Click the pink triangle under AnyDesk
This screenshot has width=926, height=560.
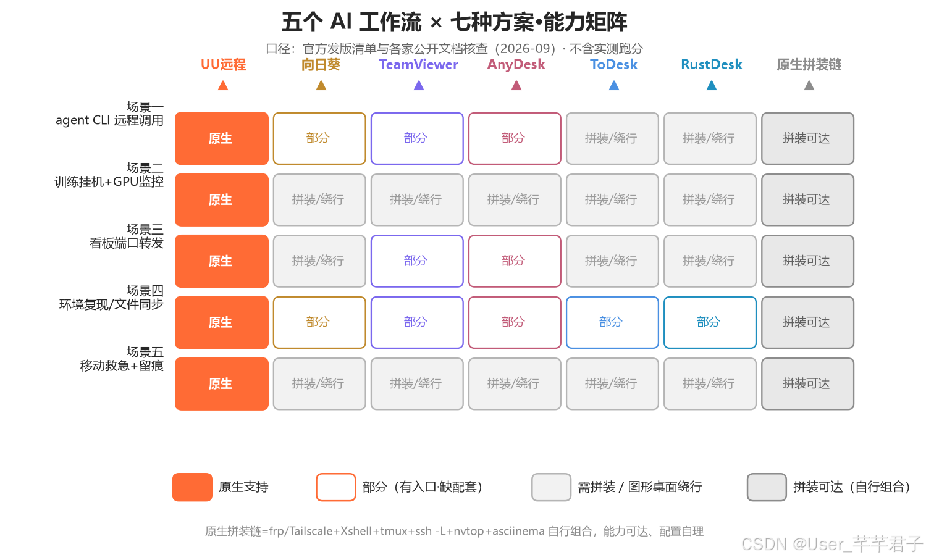click(x=516, y=86)
